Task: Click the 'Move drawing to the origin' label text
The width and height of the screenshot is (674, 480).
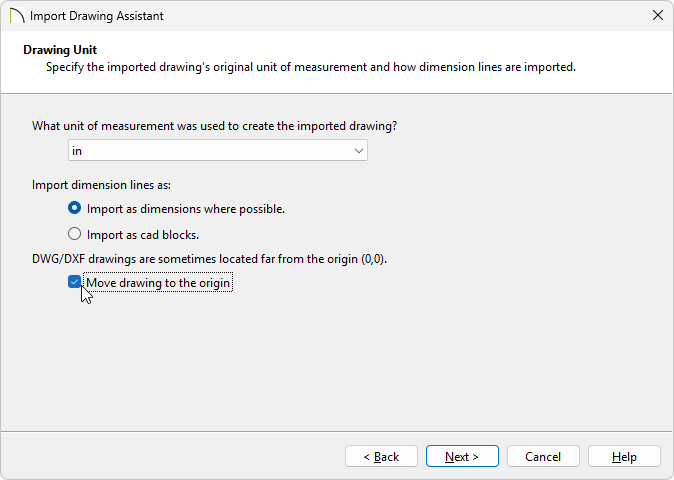Action: [158, 283]
